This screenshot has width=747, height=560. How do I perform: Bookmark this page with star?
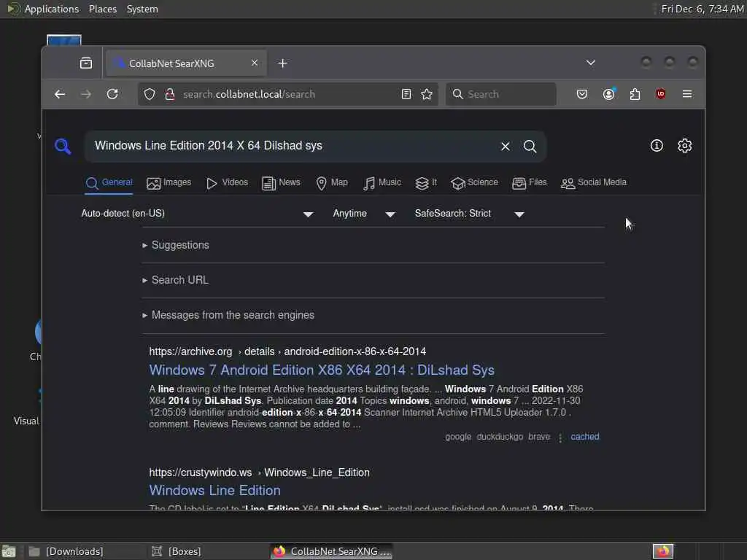[x=427, y=94]
